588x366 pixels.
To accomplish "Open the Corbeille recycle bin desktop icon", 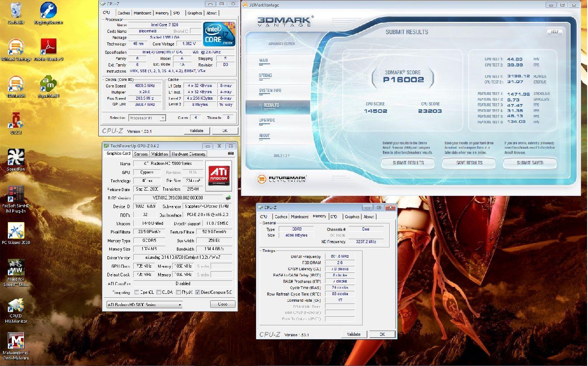I will [x=16, y=13].
